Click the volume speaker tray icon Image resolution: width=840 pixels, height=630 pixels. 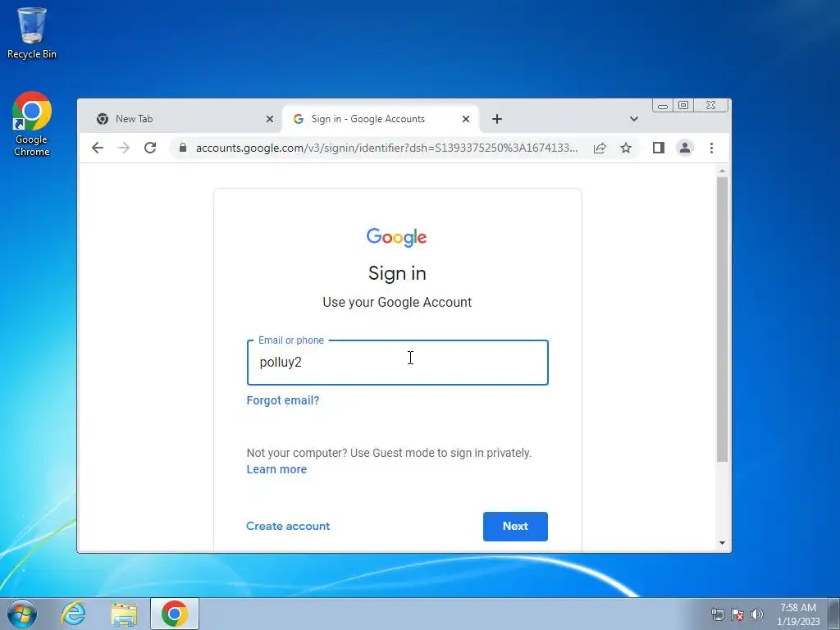(756, 614)
